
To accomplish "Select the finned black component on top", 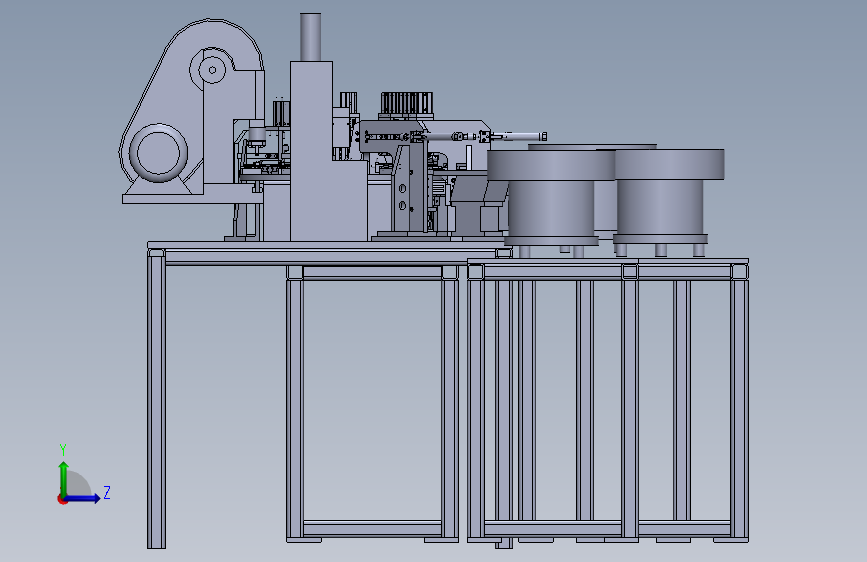I will point(406,105).
